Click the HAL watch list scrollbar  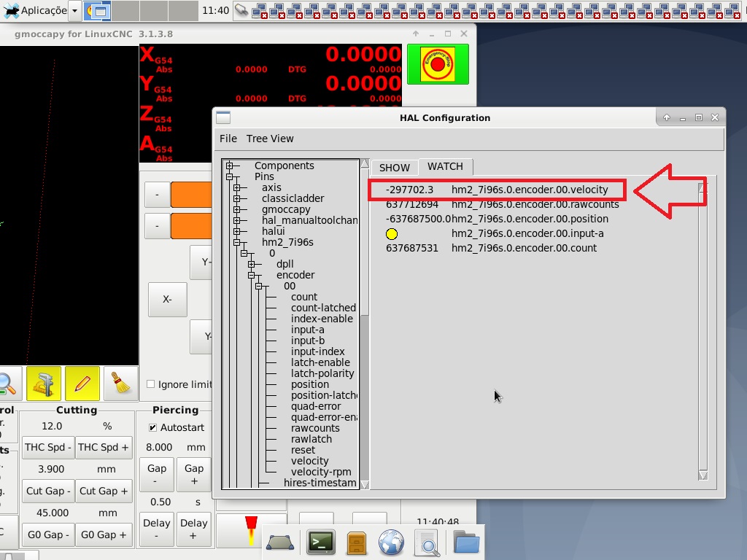tap(702, 328)
